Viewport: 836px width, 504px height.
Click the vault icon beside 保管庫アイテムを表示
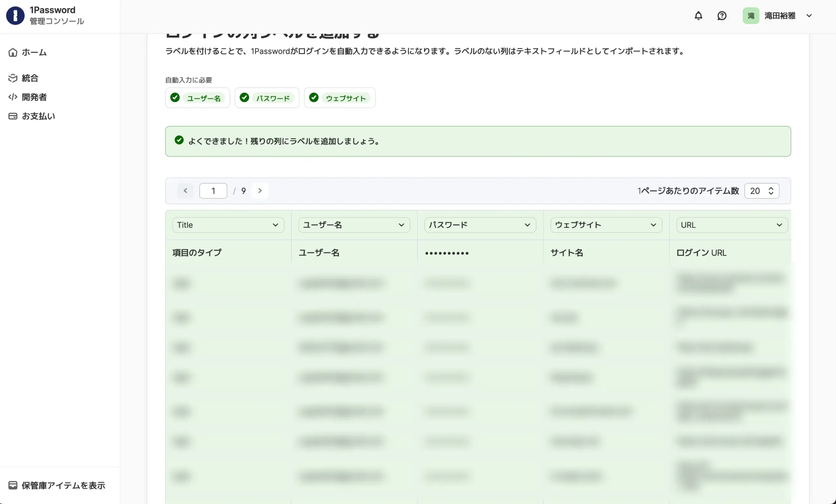13,485
